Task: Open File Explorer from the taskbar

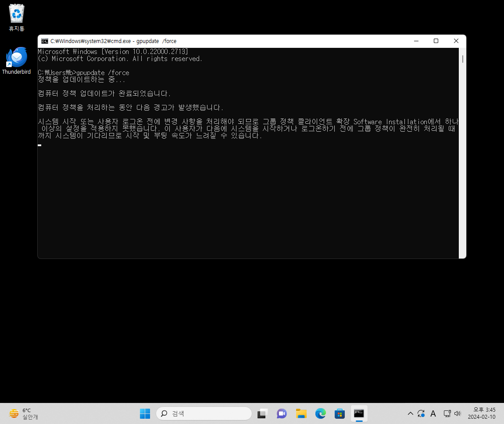Action: [301, 413]
